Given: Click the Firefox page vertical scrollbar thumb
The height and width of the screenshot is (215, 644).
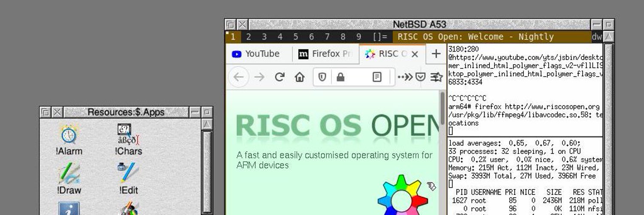Looking at the screenshot, I should coord(442,107).
